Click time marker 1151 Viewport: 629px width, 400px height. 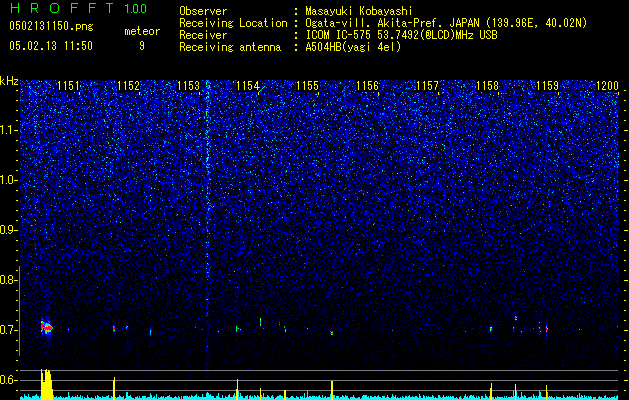click(68, 85)
